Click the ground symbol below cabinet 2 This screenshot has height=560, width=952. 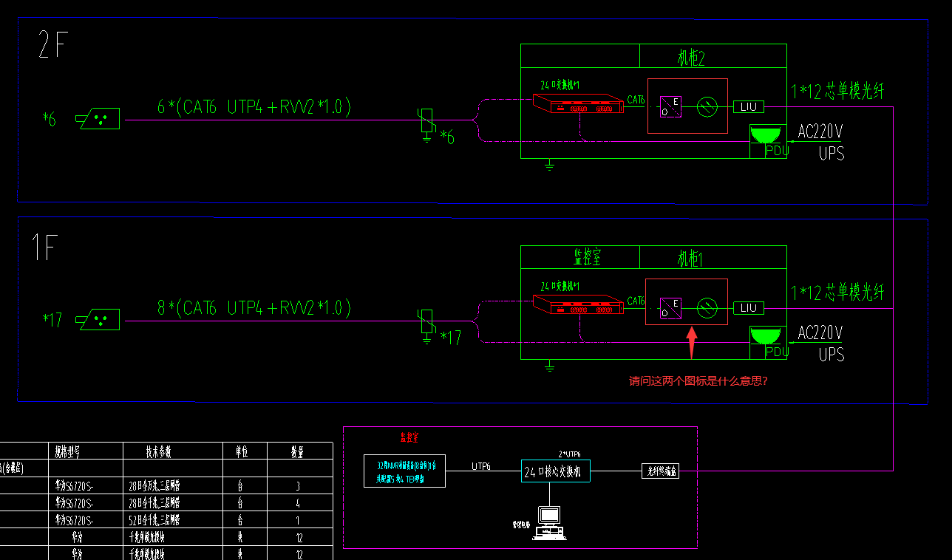point(549,165)
